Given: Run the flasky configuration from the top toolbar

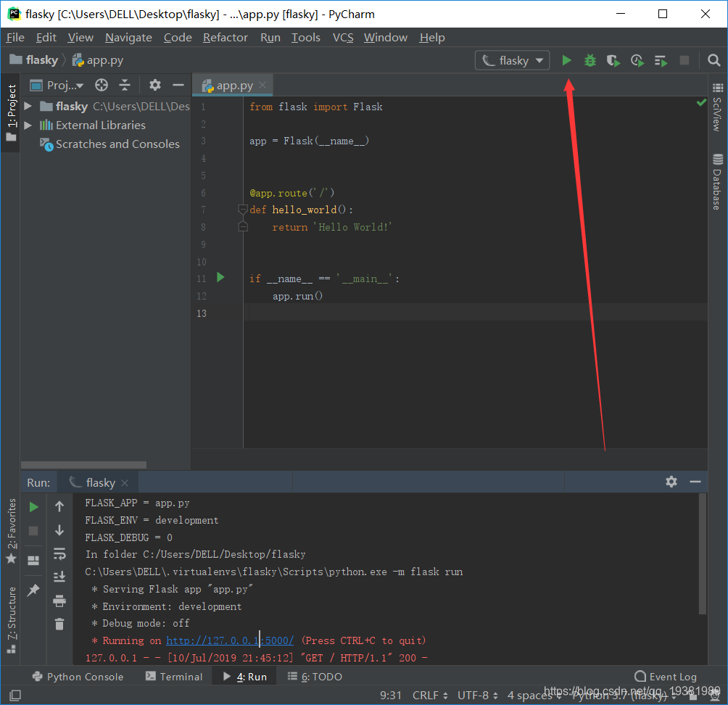Looking at the screenshot, I should (x=566, y=60).
